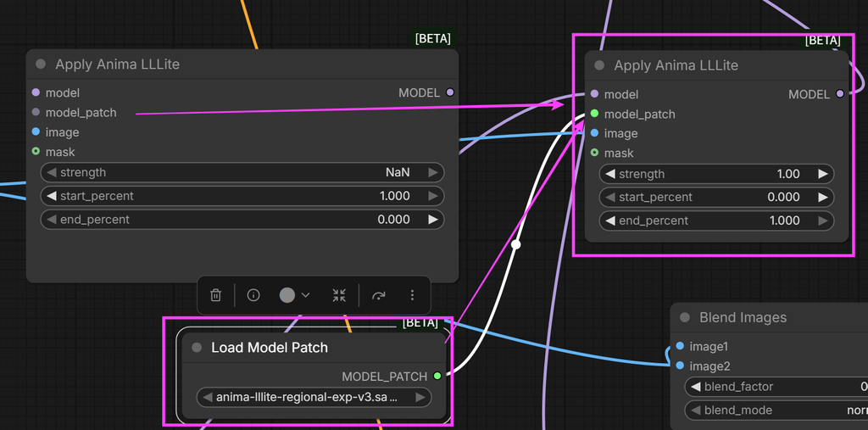Expand the color dropdown chevron in the toolbar
Viewport: 868px width, 430px height.
305,295
